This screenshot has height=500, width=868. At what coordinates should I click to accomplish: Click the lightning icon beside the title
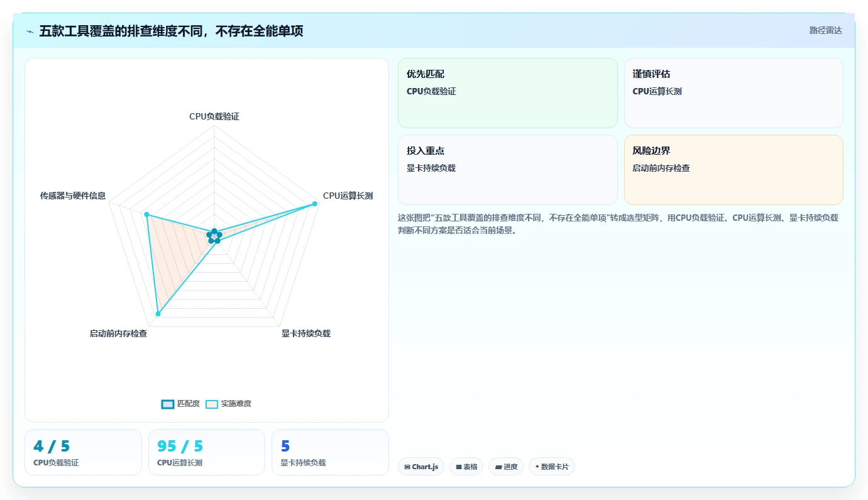coord(30,31)
